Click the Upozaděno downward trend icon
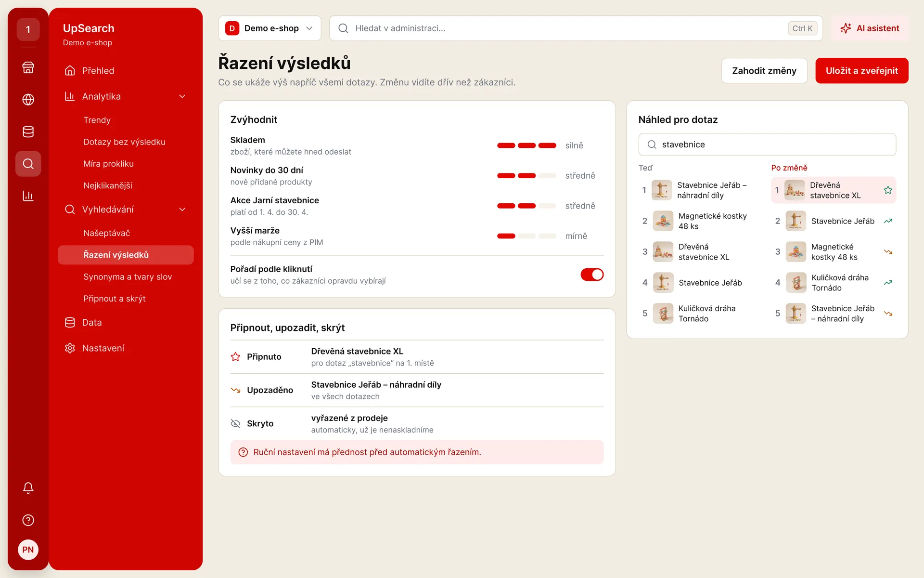Viewport: 924px width, 578px height. [x=235, y=390]
